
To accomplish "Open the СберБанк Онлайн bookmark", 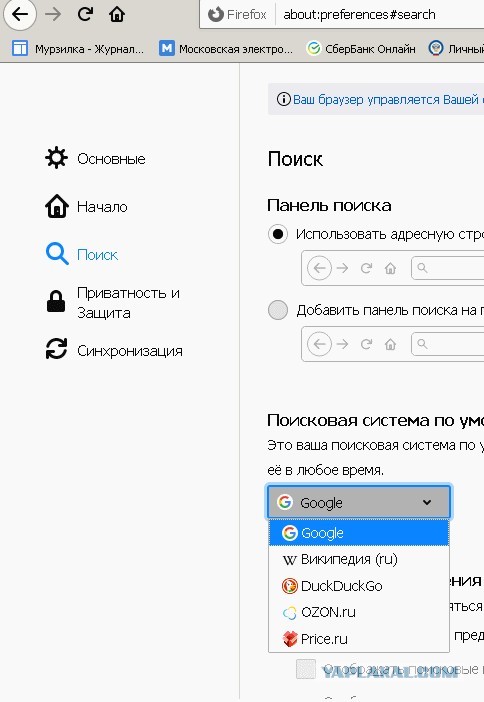I will (x=361, y=48).
